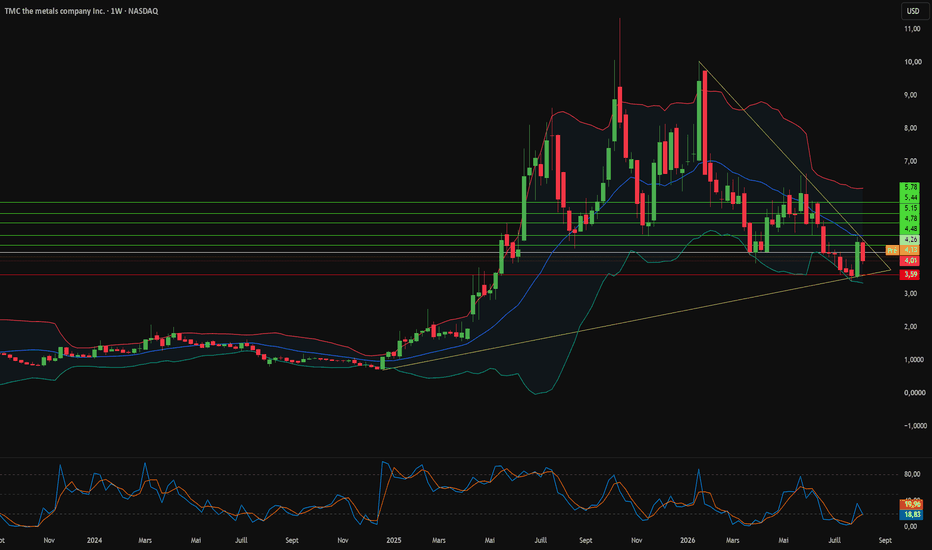This screenshot has width=932, height=550.
Task: Click the Nov label just before 2024
Action: click(x=49, y=540)
